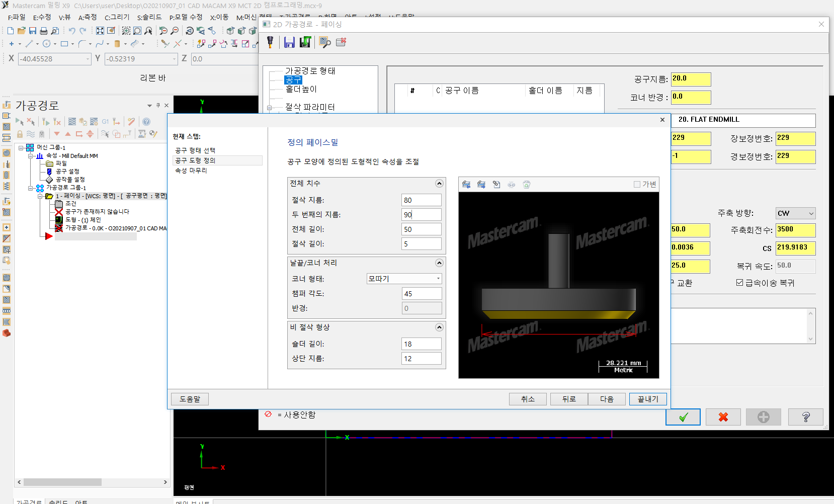The image size is (834, 504).
Task: Click the 다음 button
Action: click(607, 399)
